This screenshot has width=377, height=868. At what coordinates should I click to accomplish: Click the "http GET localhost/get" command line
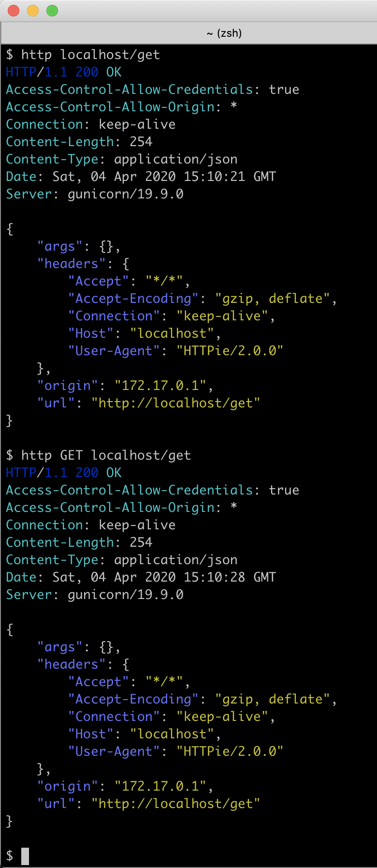click(x=106, y=455)
